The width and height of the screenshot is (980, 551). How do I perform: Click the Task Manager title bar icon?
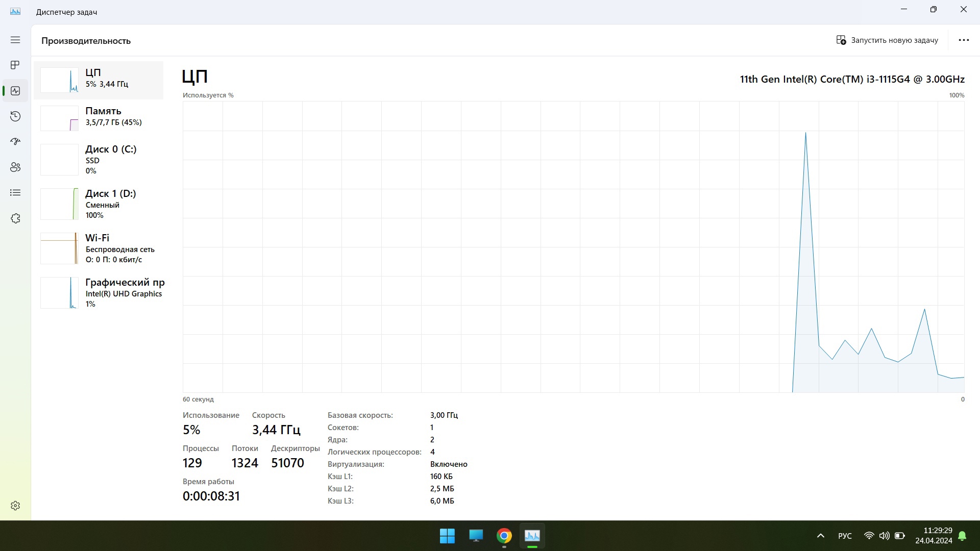[15, 11]
